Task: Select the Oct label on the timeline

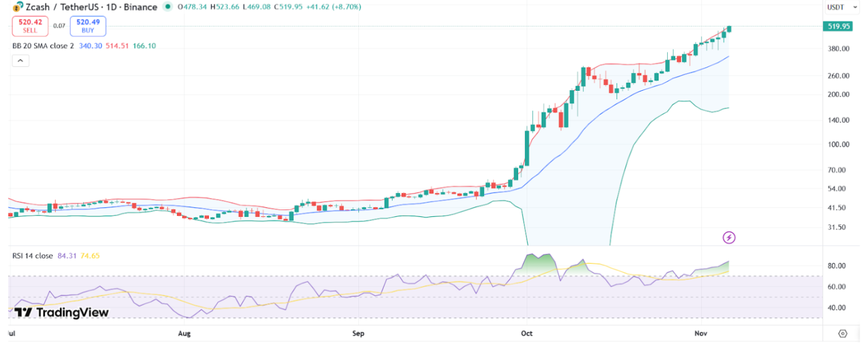Action: click(526, 333)
